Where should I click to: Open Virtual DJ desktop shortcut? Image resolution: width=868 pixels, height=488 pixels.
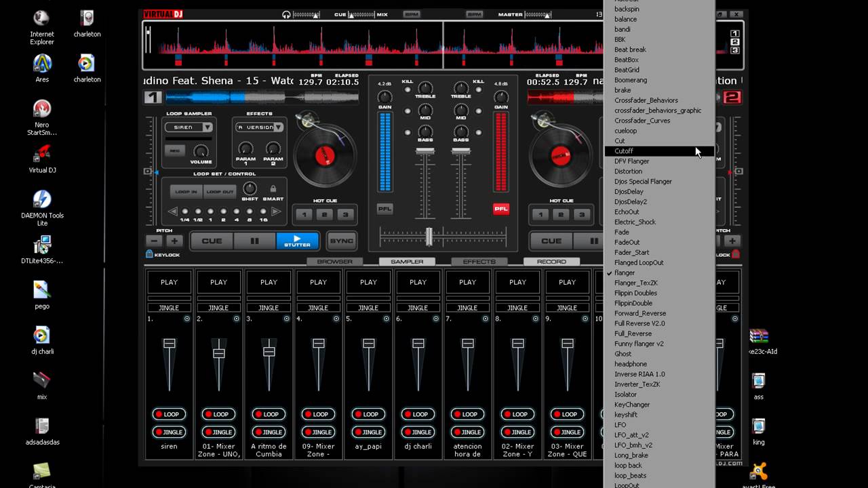(42, 159)
